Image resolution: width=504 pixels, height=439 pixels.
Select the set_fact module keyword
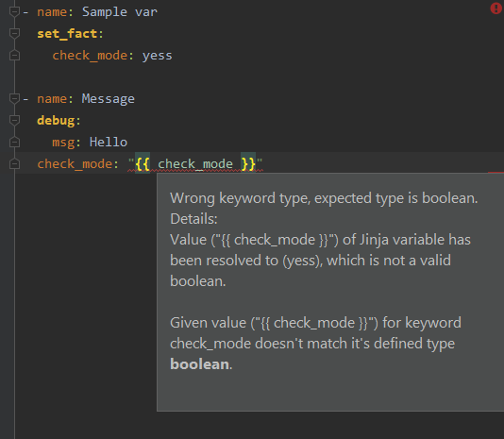(67, 34)
